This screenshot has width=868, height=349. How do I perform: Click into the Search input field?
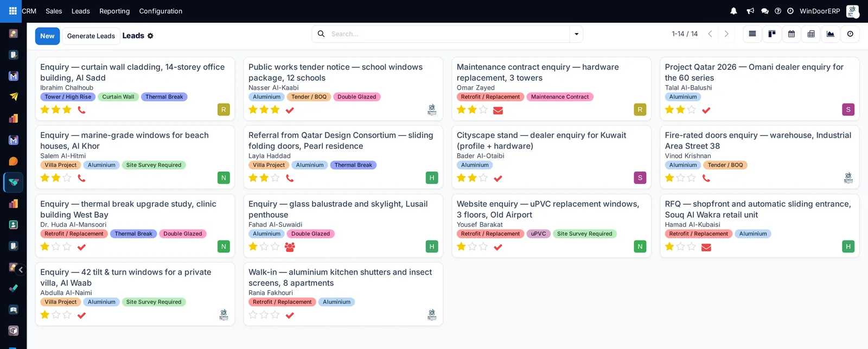click(449, 34)
